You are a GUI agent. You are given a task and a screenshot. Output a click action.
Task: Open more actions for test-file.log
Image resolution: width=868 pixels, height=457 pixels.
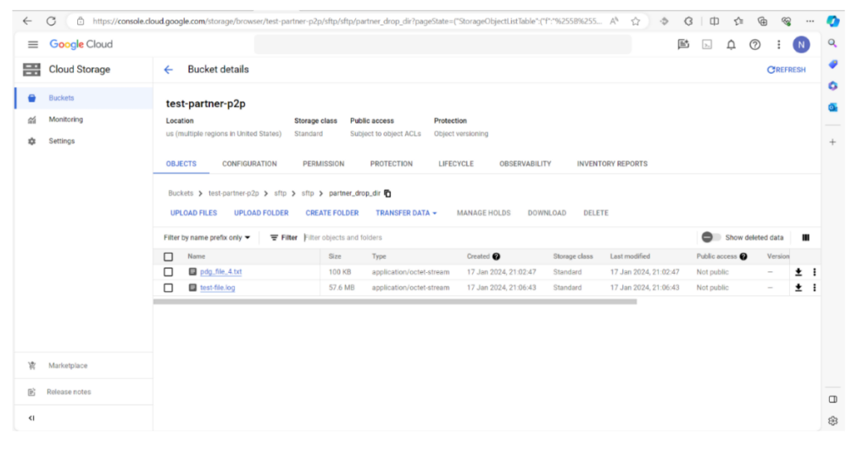pyautogui.click(x=814, y=287)
